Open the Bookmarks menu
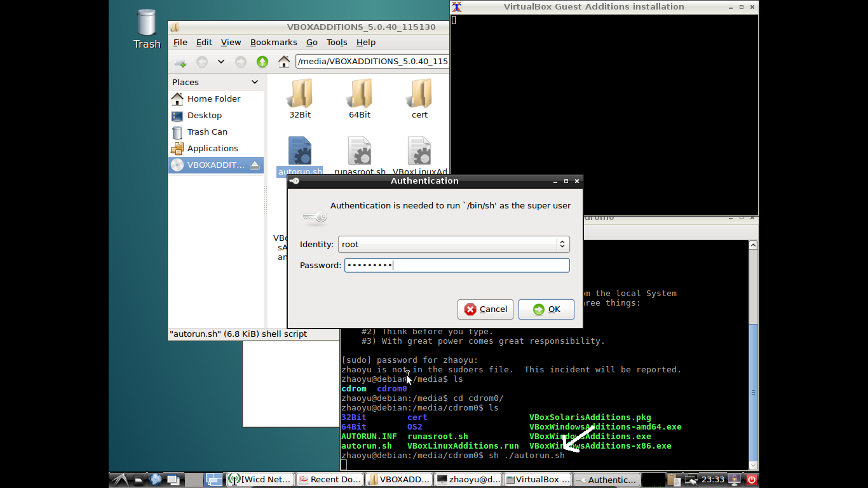The height and width of the screenshot is (488, 868). click(273, 43)
